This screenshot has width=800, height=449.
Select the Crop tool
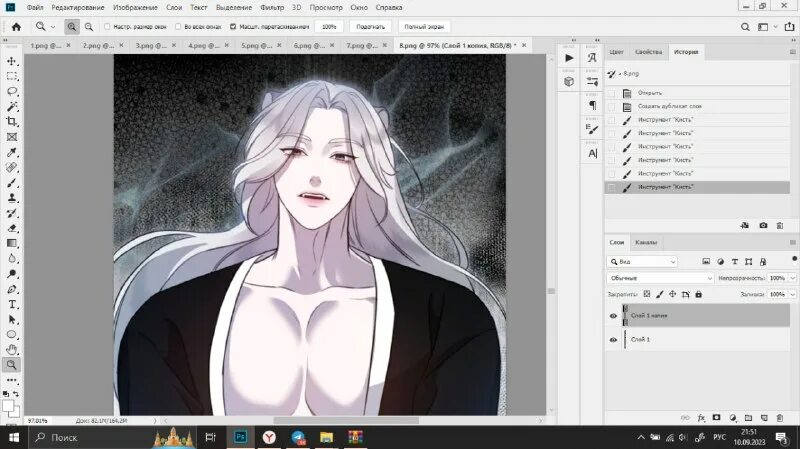click(12, 121)
